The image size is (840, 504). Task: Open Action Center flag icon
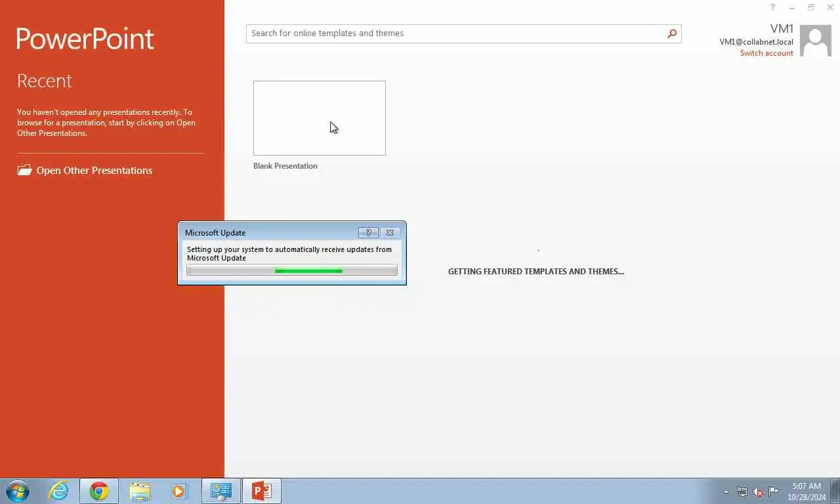coord(774,492)
